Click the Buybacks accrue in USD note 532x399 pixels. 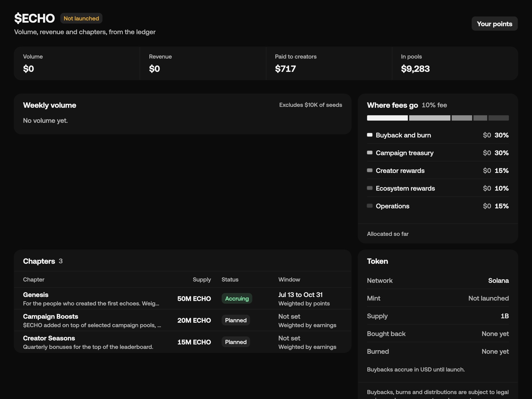416,370
